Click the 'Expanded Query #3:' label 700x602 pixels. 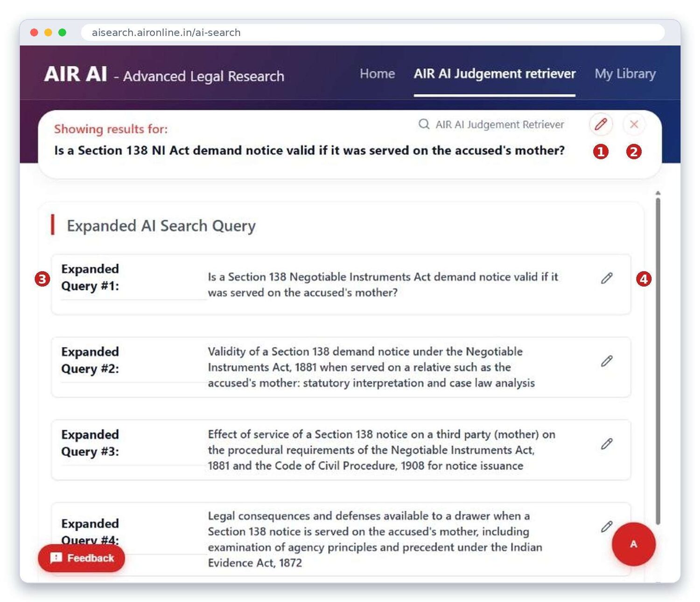(90, 443)
